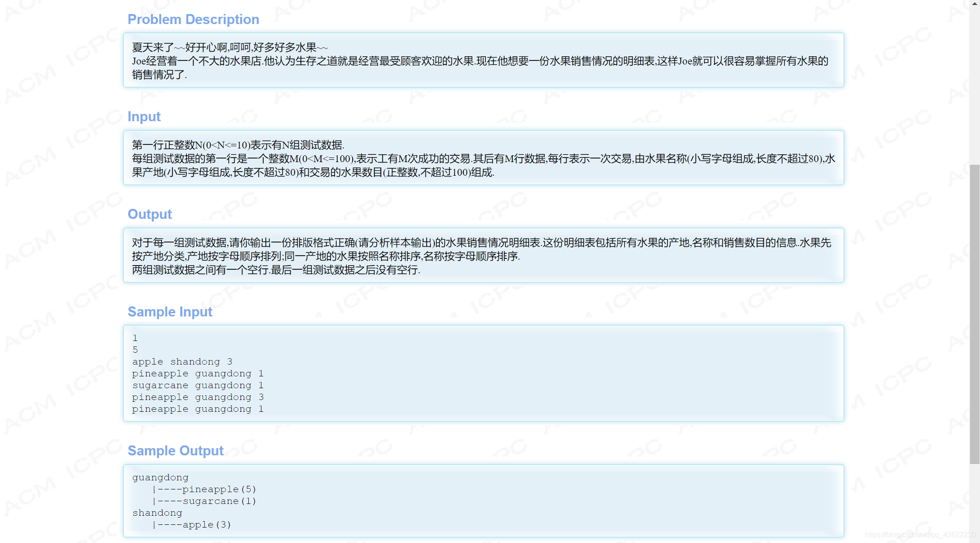Viewport: 980px width, 543px height.
Task: Click the first line '1' in Sample Input
Action: (135, 338)
